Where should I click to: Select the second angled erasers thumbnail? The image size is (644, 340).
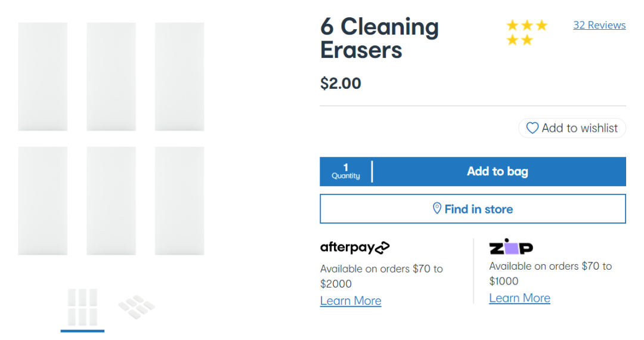coord(137,307)
